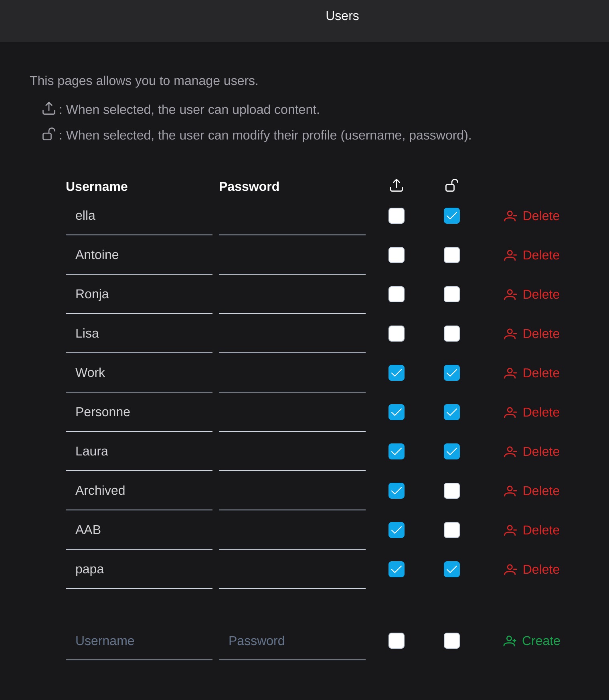
Task: Delete the user Lisa
Action: 532,334
